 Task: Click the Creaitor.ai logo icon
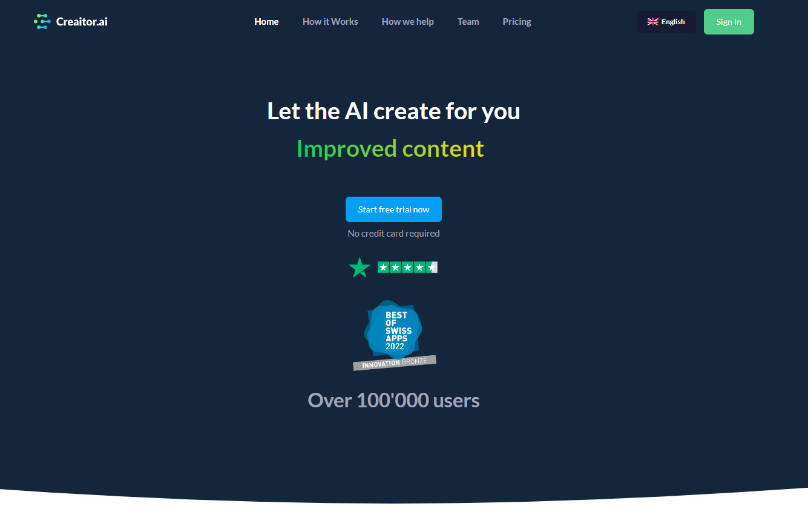(x=41, y=21)
